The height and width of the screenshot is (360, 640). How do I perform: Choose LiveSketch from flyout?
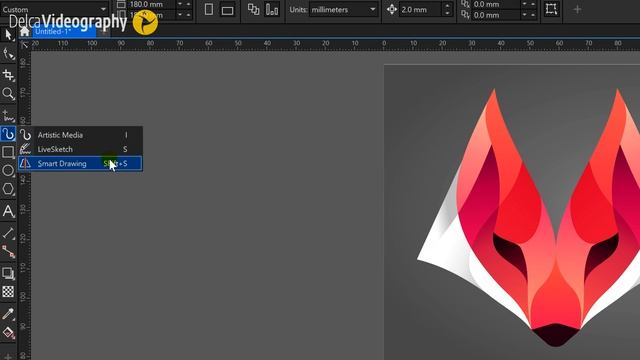pyautogui.click(x=80, y=149)
